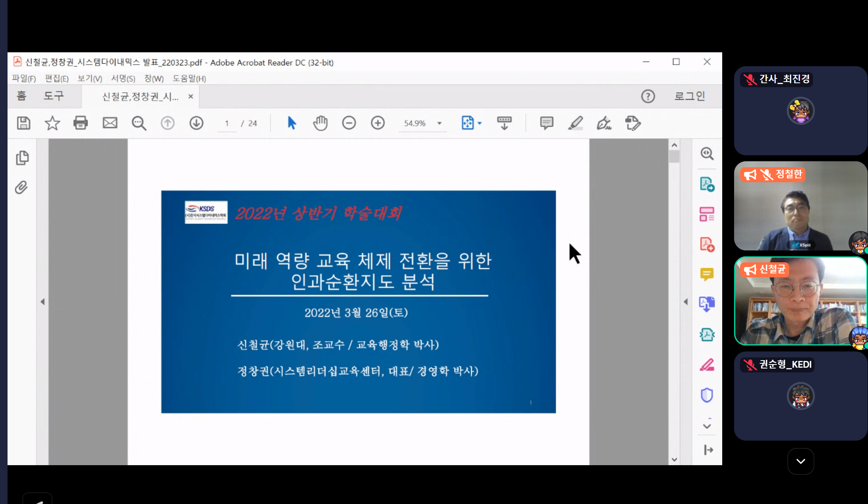Open the page thumbnails panel
Image resolution: width=868 pixels, height=504 pixels.
22,158
